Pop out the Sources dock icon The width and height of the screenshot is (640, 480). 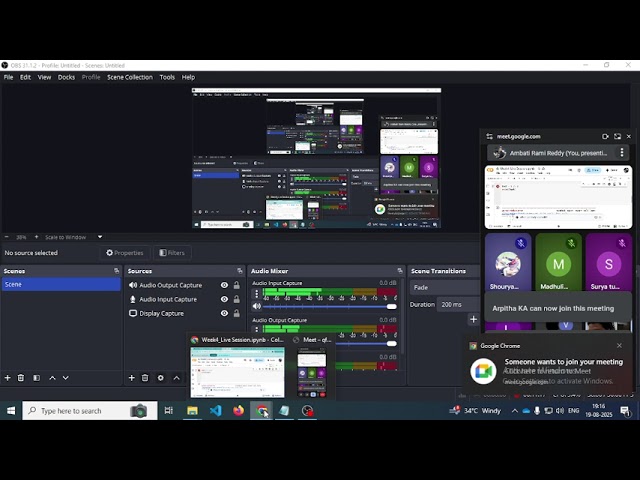240,271
